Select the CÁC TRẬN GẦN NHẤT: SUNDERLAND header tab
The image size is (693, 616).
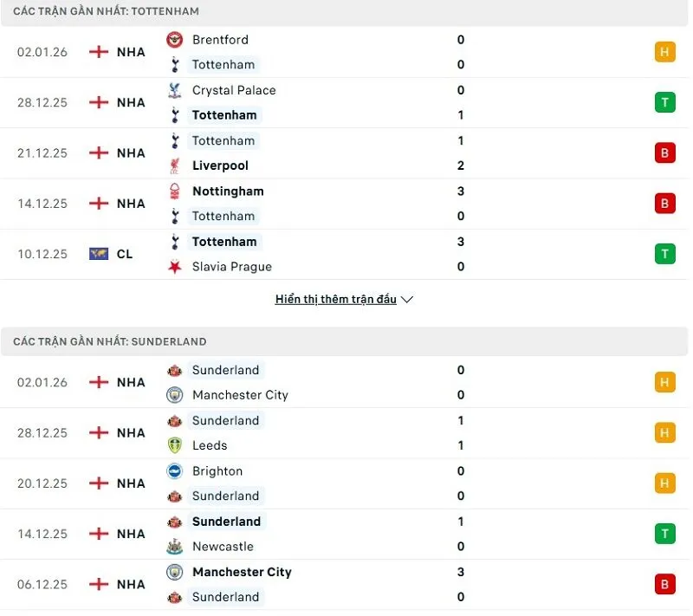(106, 342)
